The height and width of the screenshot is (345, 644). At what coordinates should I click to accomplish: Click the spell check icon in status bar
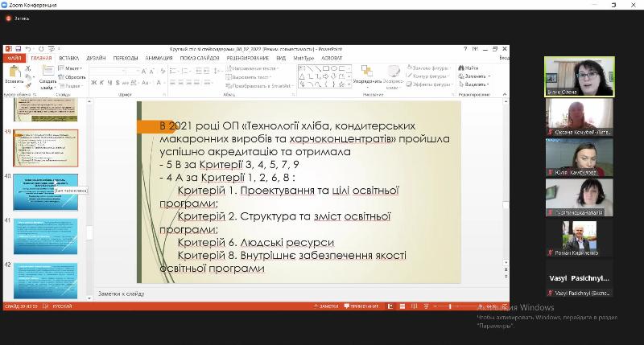pos(46,306)
